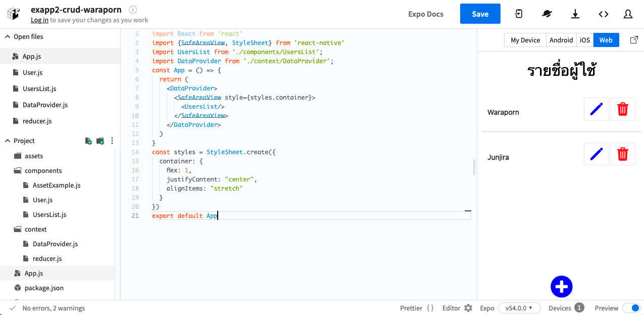Click the add new folder icon in Project
The image size is (644, 315).
[100, 141]
